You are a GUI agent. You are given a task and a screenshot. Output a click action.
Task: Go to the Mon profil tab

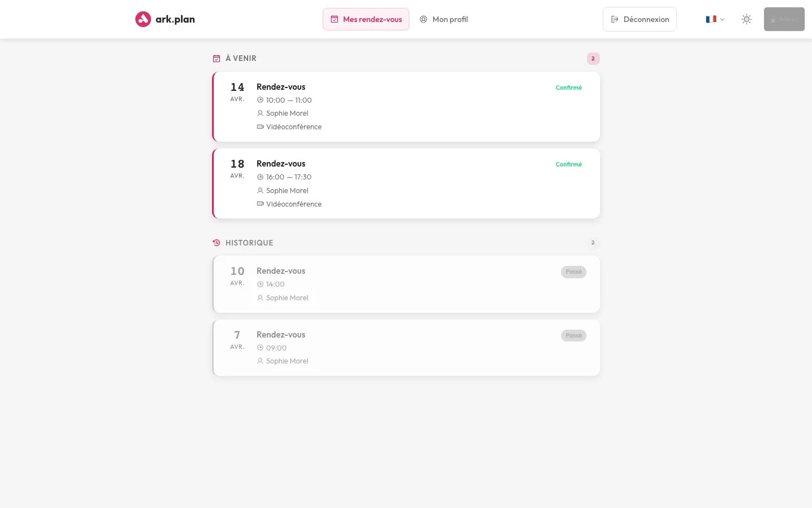(444, 19)
